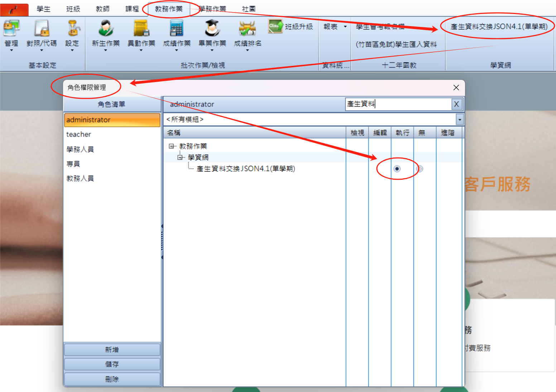Clear the search box with X button

[456, 104]
